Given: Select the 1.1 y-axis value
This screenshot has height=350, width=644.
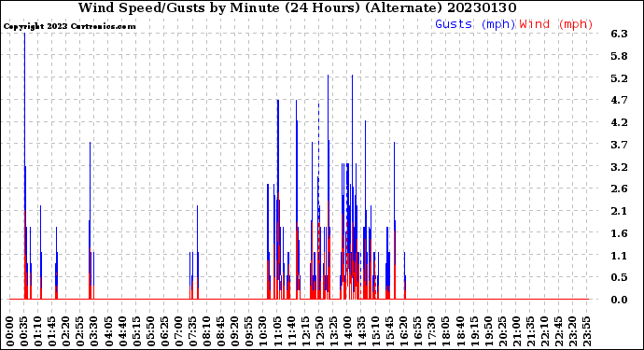Looking at the screenshot, I should (619, 256).
